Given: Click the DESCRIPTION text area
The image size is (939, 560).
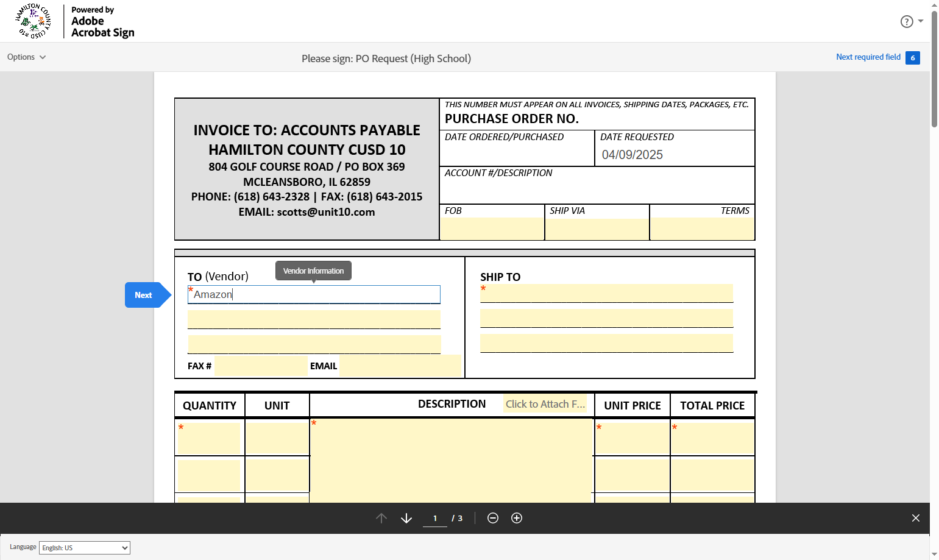Looking at the screenshot, I should 452,461.
